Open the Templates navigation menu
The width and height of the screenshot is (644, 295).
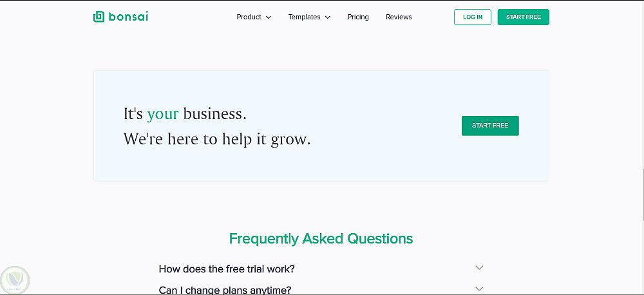[x=308, y=17]
